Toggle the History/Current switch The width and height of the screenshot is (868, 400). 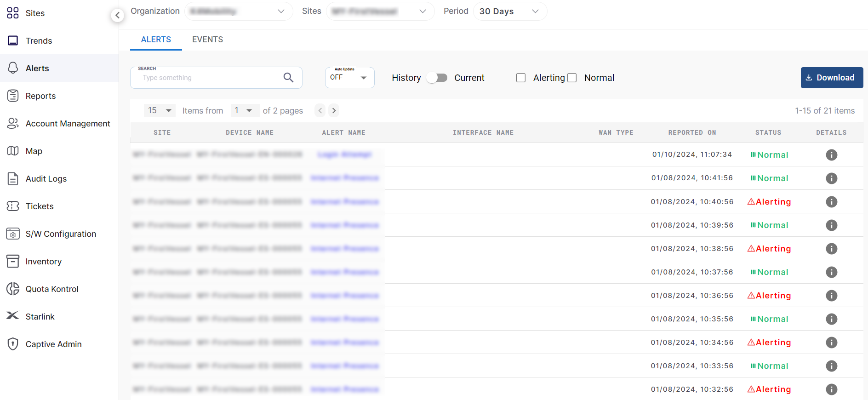click(437, 78)
